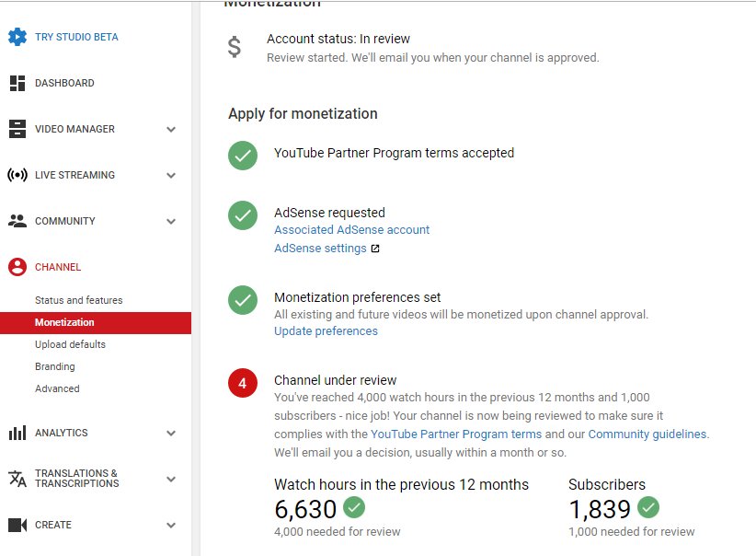
Task: Click the Translations & Transcriptions icon
Action: point(17,479)
